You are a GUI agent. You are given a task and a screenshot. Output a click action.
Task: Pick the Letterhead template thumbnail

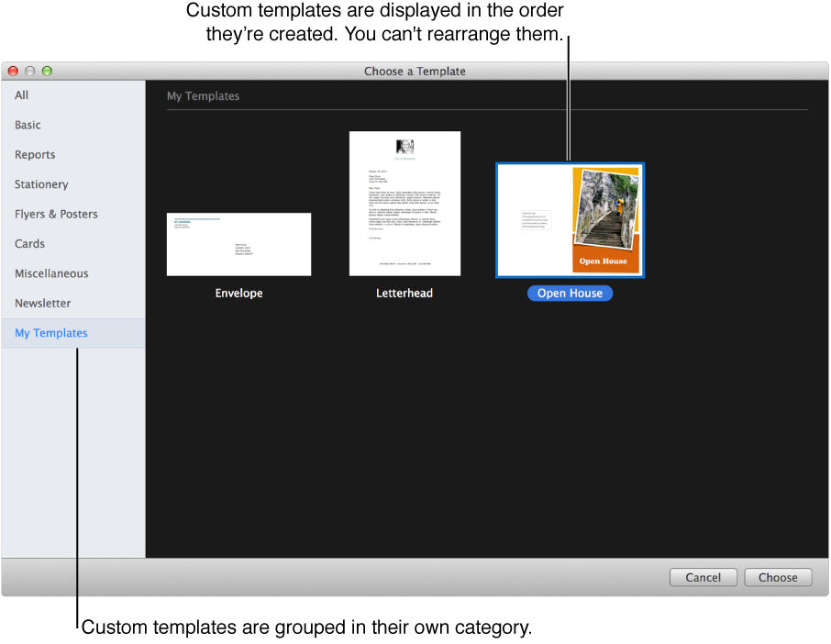point(404,204)
